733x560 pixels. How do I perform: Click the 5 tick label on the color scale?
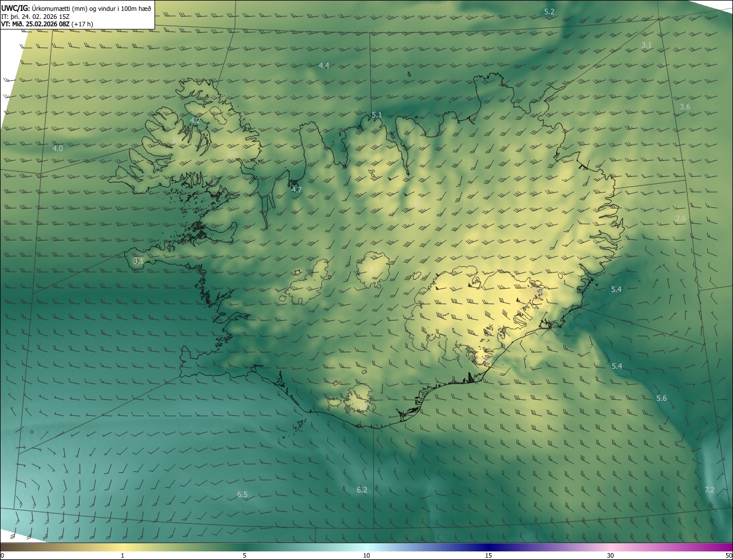tap(245, 555)
